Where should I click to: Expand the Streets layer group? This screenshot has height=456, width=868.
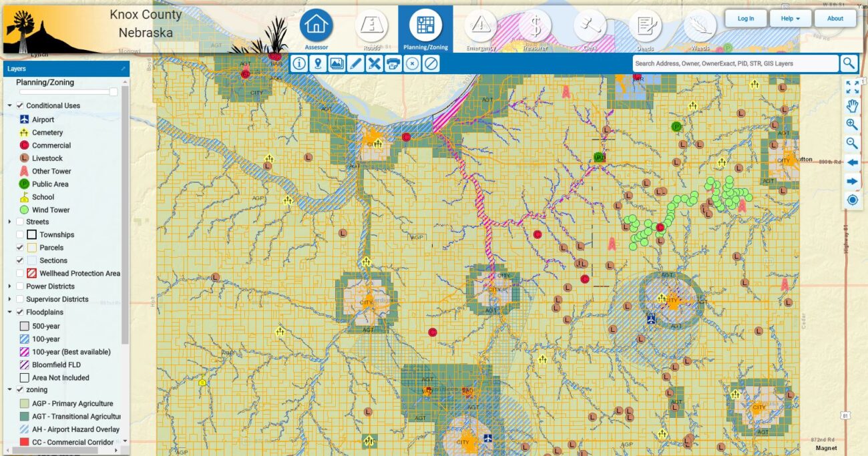9,222
